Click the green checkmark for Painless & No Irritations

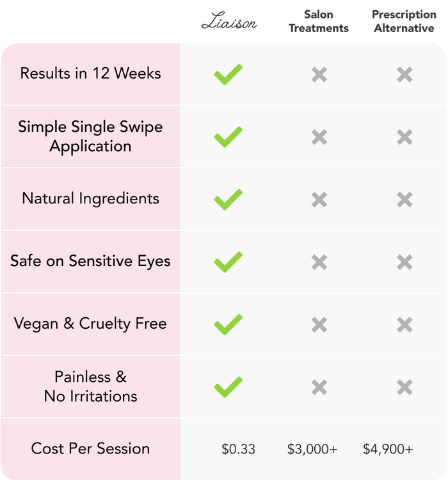(228, 387)
